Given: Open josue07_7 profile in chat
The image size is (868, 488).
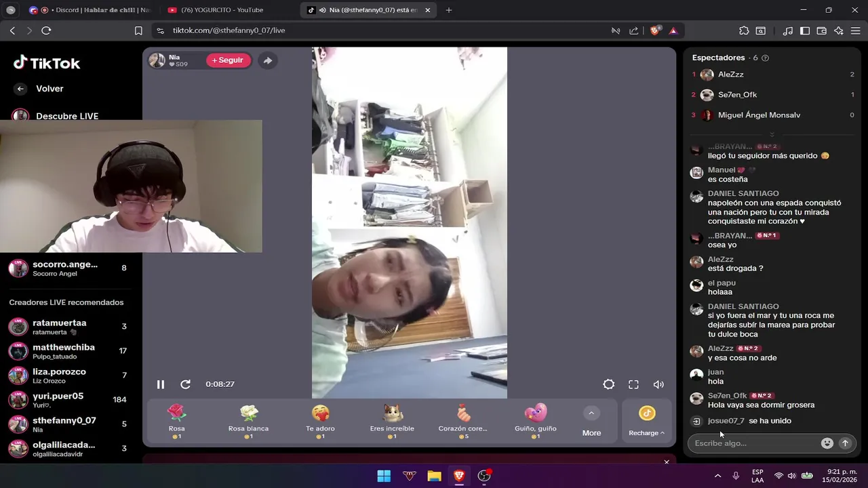Looking at the screenshot, I should tap(726, 421).
